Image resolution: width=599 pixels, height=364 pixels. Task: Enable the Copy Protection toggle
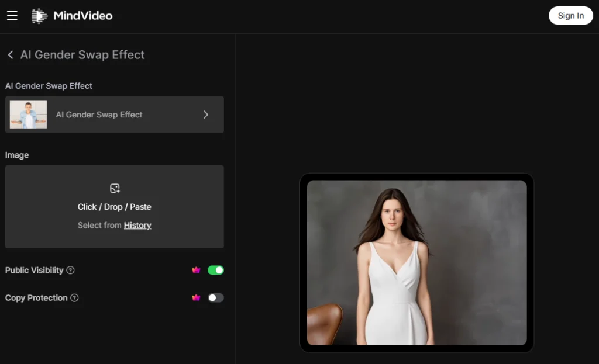216,298
